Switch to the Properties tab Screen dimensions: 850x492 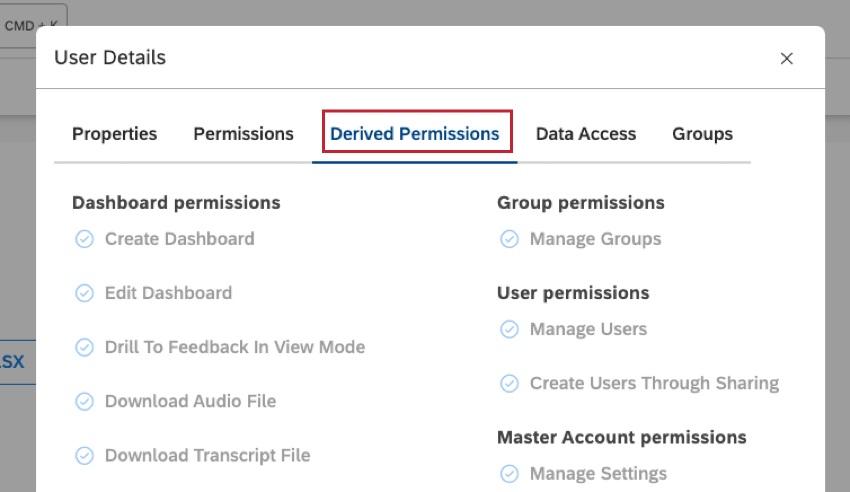pyautogui.click(x=114, y=133)
